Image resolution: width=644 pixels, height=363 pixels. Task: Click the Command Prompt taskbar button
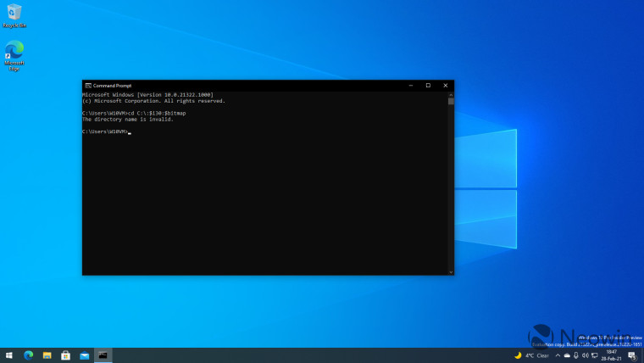[103, 355]
